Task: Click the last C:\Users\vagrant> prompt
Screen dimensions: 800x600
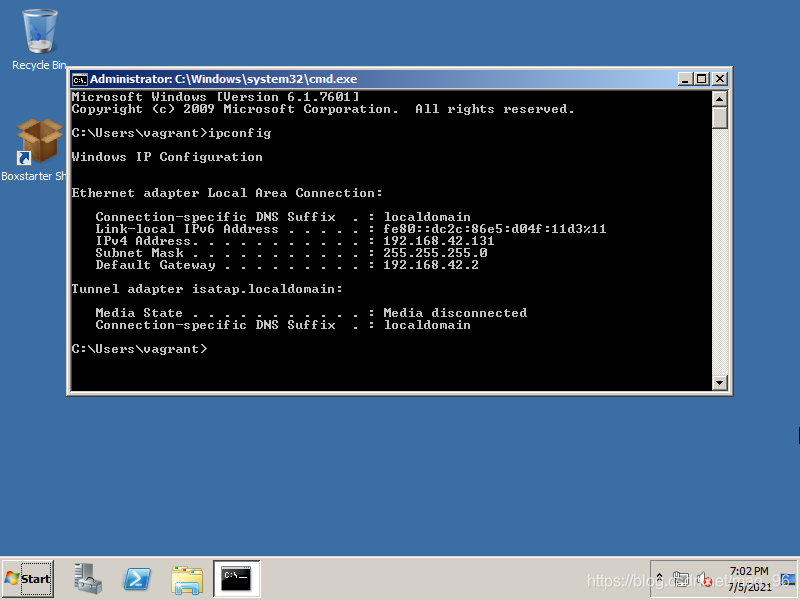Action: tap(139, 349)
